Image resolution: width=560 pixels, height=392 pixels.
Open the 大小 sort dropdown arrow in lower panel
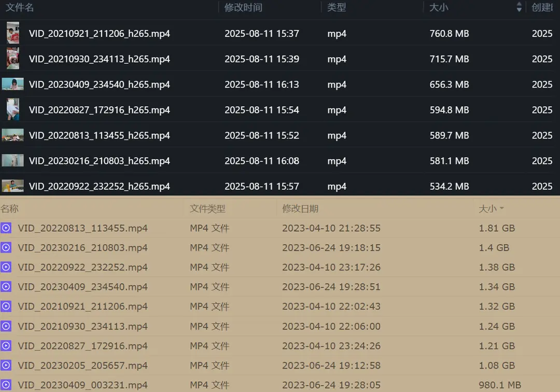tap(501, 209)
